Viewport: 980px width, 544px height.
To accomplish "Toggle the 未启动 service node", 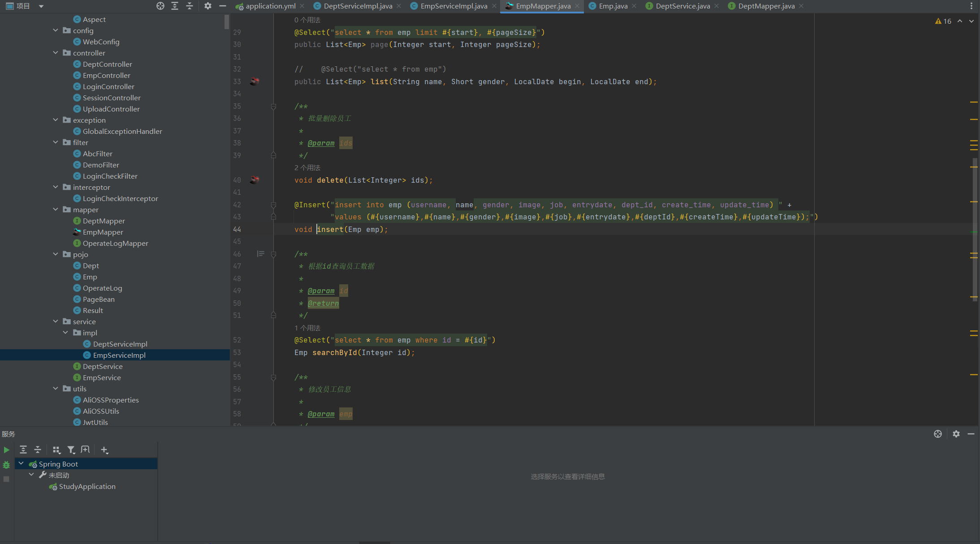I will click(32, 475).
